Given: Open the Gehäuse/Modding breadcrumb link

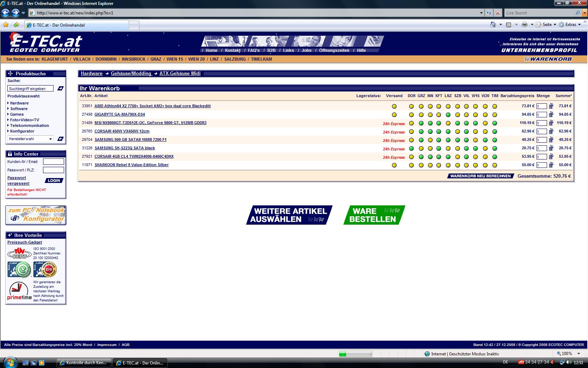Looking at the screenshot, I should (131, 73).
